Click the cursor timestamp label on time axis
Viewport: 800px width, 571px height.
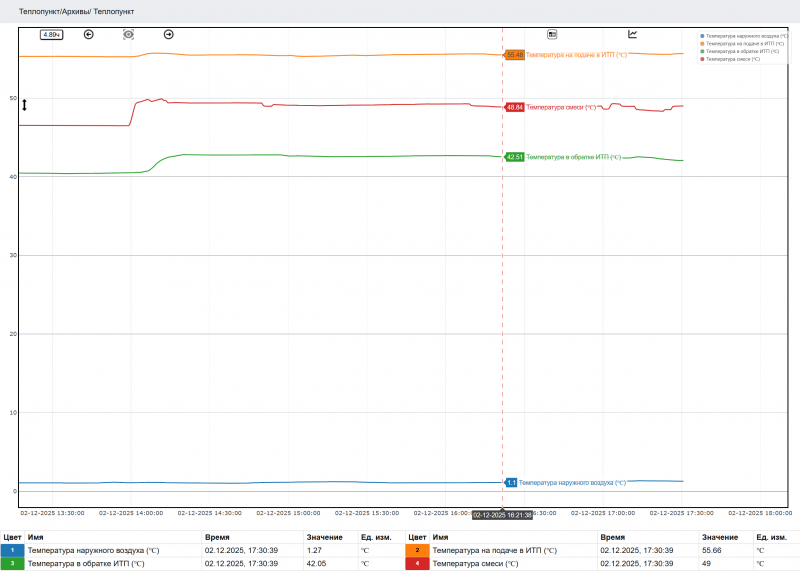502,515
